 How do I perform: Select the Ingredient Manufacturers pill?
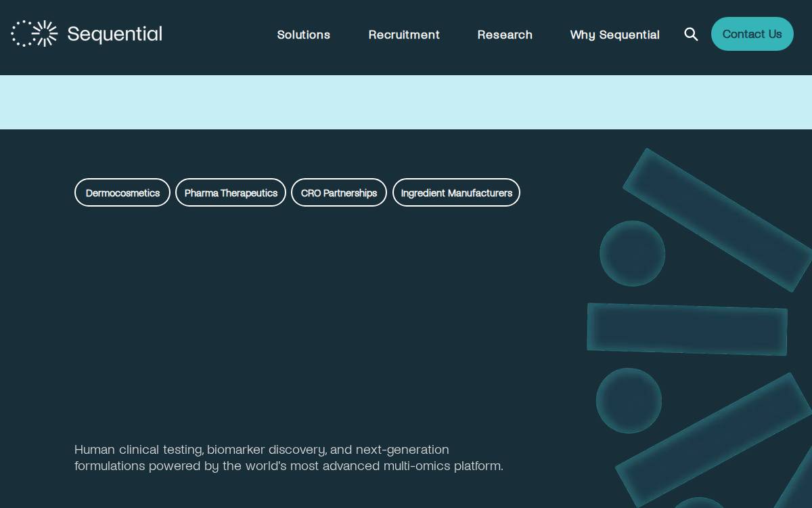pyautogui.click(x=456, y=192)
